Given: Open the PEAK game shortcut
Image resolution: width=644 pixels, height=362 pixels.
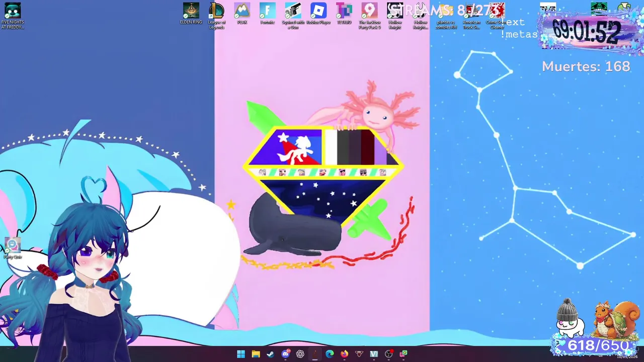Looking at the screenshot, I should [x=242, y=14].
